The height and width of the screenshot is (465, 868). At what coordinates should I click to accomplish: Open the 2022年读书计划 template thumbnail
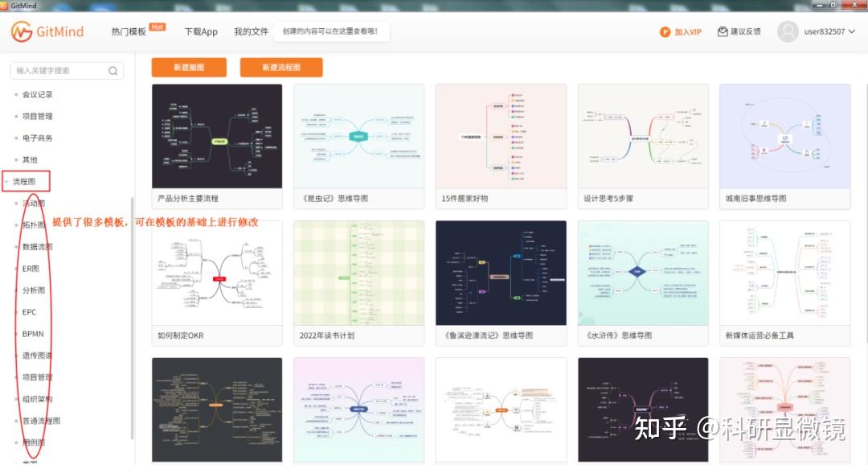358,274
